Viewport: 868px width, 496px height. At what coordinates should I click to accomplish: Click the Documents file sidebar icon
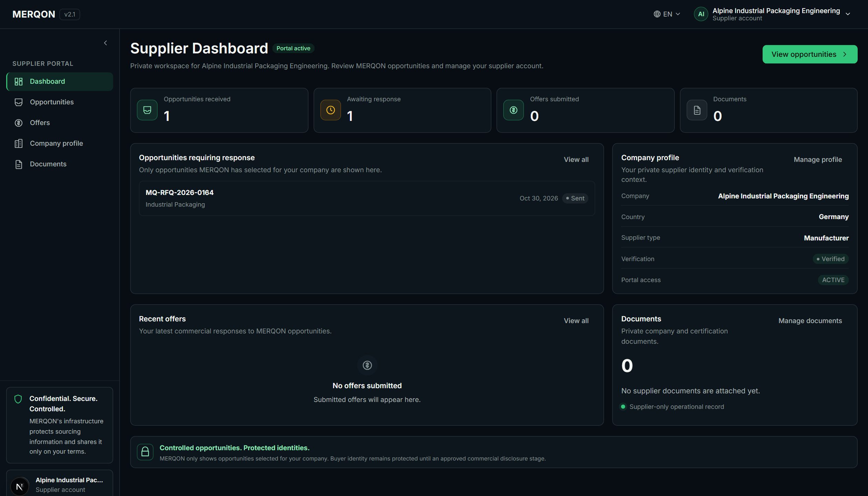click(x=19, y=164)
